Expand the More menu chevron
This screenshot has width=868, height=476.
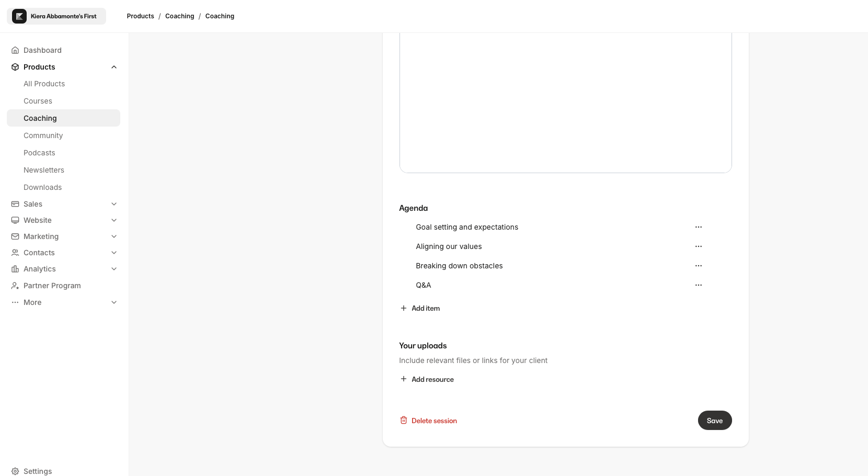point(114,302)
